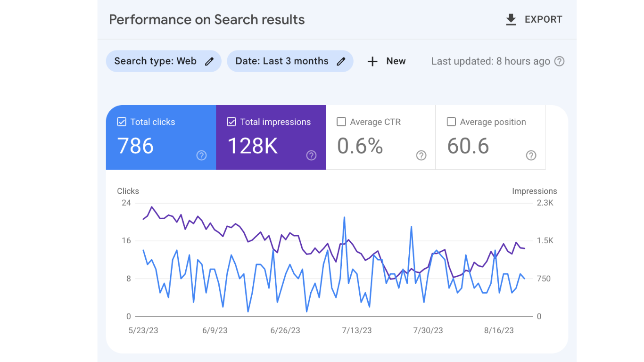Edit Search type filter pencil icon
The width and height of the screenshot is (644, 362).
pyautogui.click(x=209, y=61)
